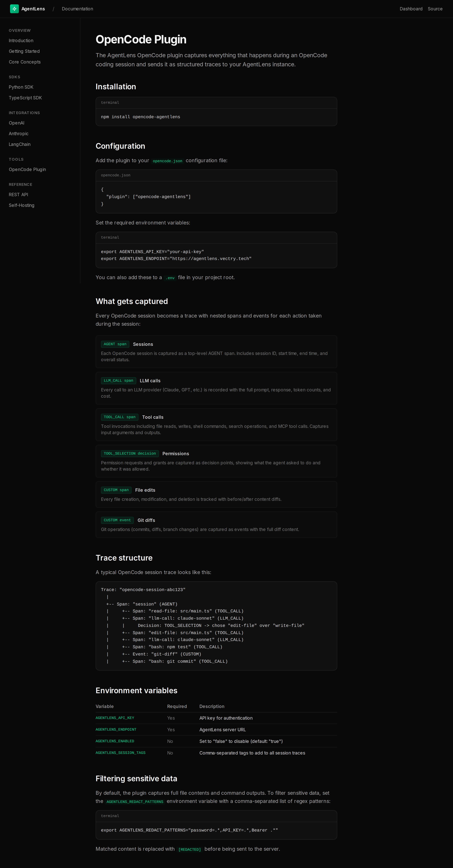This screenshot has width=453, height=868.
Task: Click the Documentation breadcrumb
Action: [77, 9]
